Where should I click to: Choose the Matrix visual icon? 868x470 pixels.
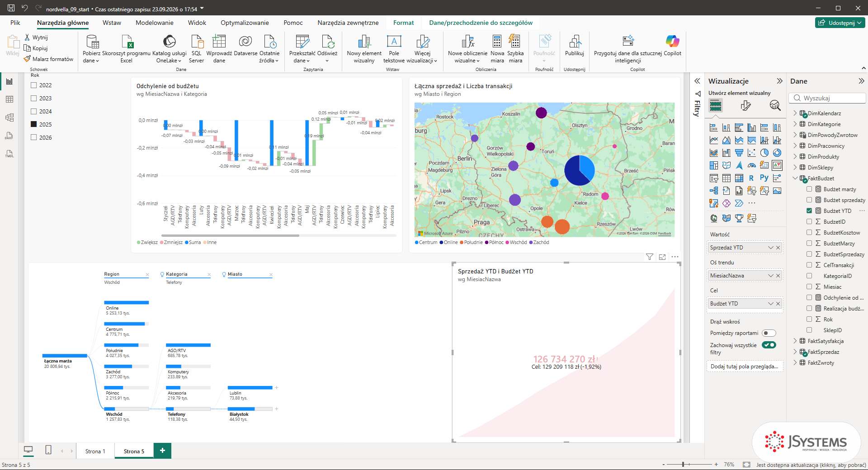click(x=739, y=178)
